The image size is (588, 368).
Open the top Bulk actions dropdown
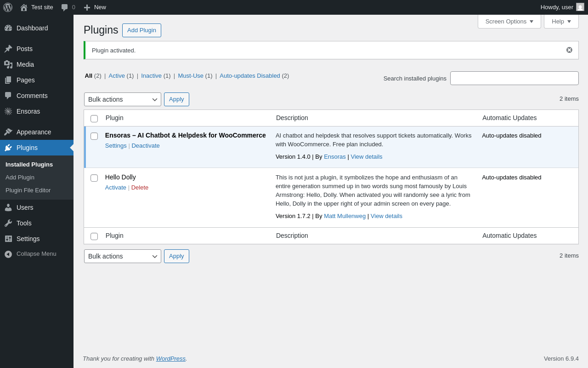(122, 99)
